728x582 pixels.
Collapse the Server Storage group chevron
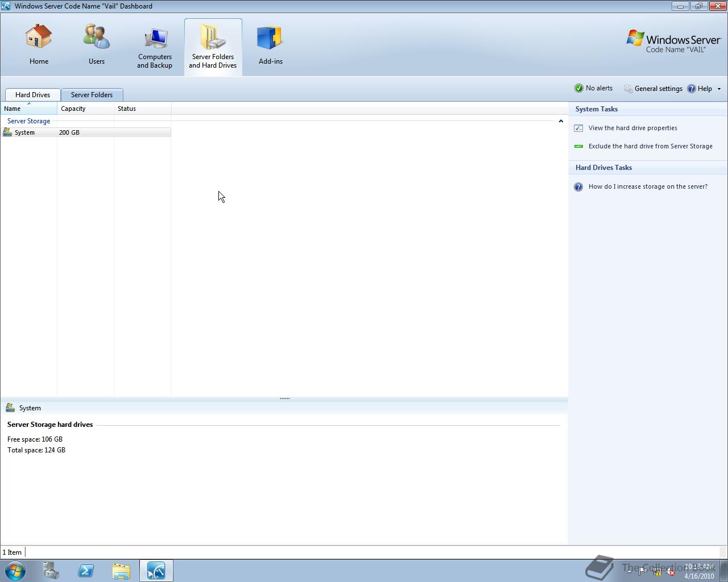[x=561, y=121]
